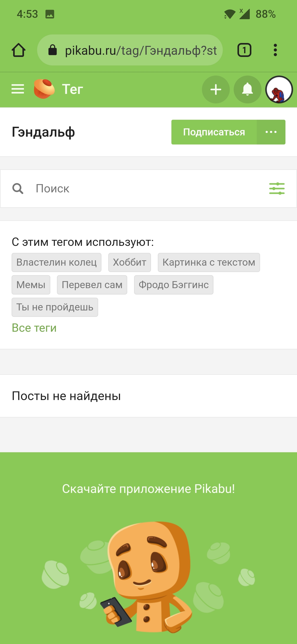Select the Фродо Бэггинс tag
297x644 pixels.
click(174, 285)
